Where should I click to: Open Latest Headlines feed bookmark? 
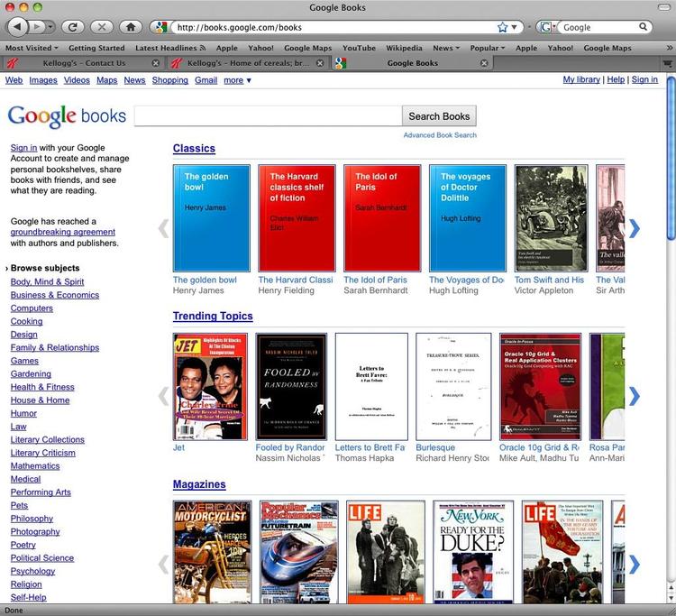tap(170, 48)
